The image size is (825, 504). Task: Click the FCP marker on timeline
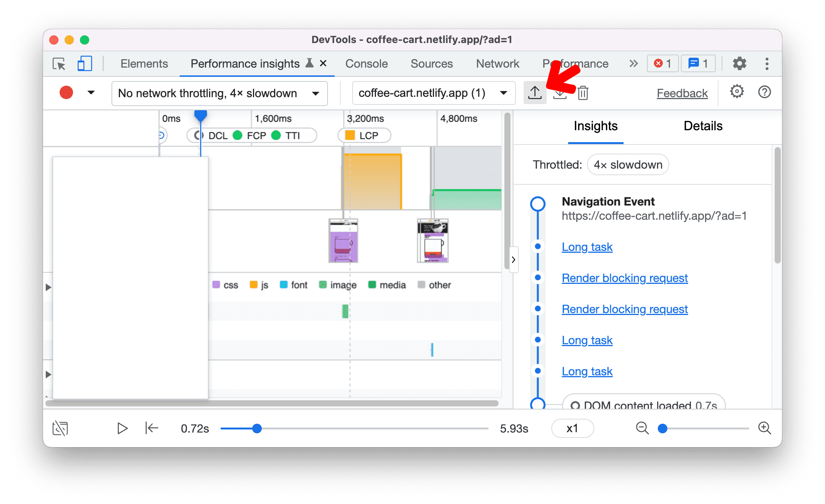pyautogui.click(x=238, y=136)
